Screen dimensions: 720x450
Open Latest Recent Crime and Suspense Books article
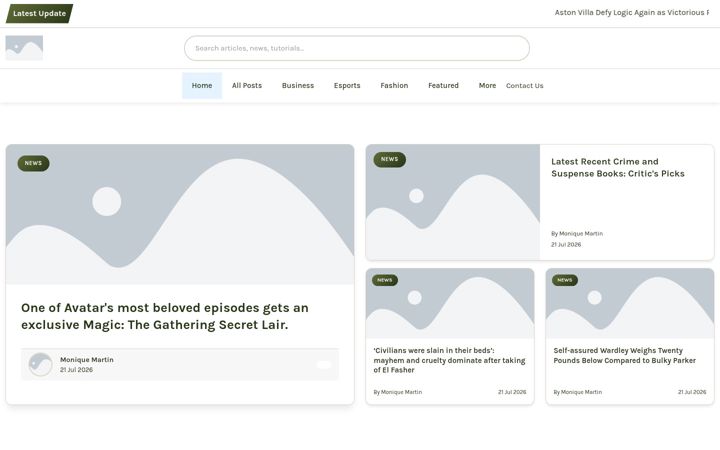pyautogui.click(x=618, y=168)
